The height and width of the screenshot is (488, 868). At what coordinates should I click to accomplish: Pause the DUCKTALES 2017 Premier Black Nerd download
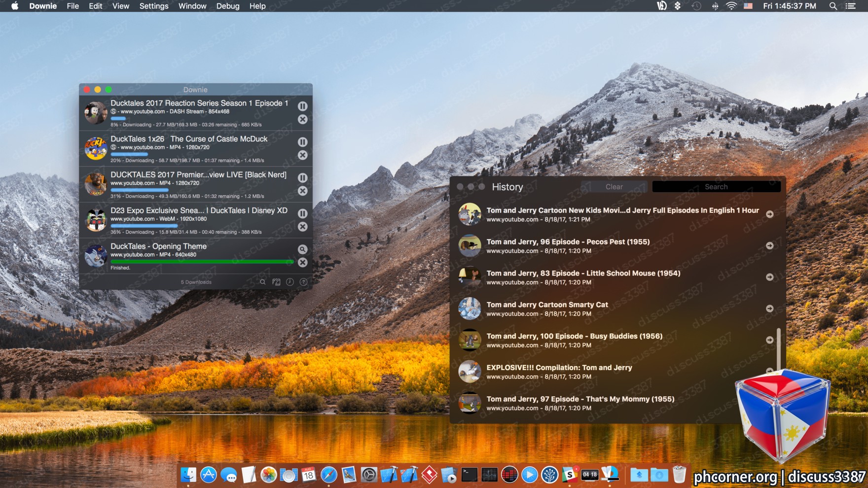click(x=302, y=178)
